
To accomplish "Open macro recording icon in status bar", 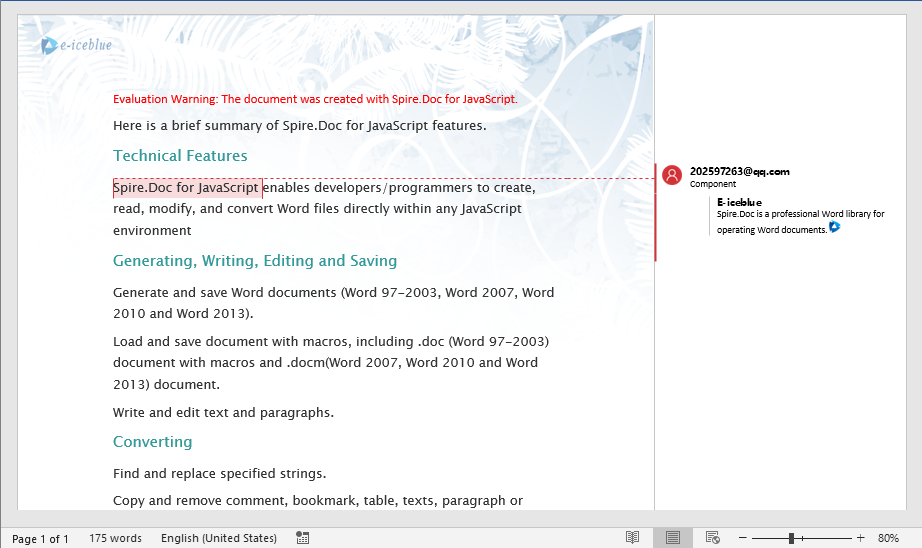I will 303,537.
